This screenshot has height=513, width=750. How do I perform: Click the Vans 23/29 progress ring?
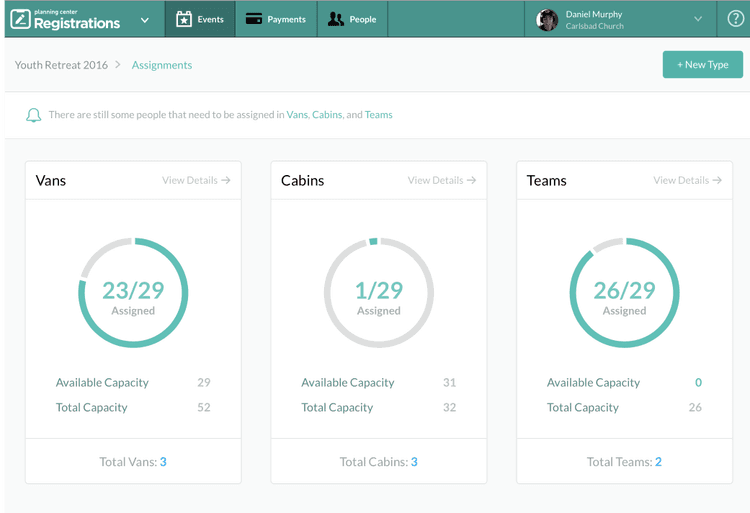tap(133, 293)
